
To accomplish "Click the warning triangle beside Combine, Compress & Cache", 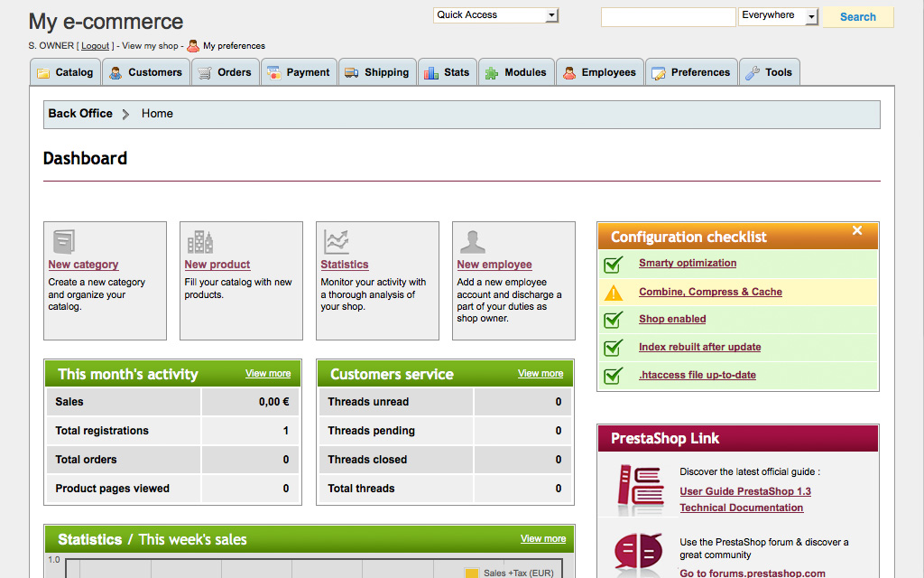I will (x=614, y=293).
